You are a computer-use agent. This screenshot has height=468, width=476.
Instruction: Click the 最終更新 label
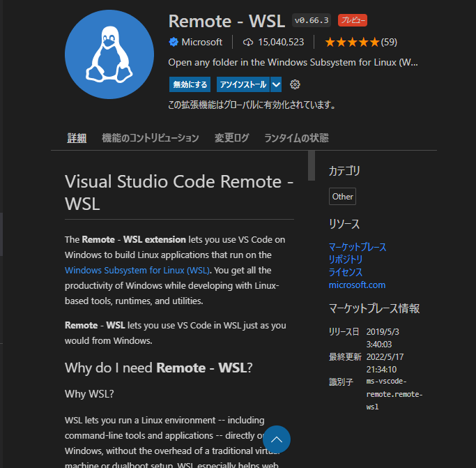pos(345,357)
